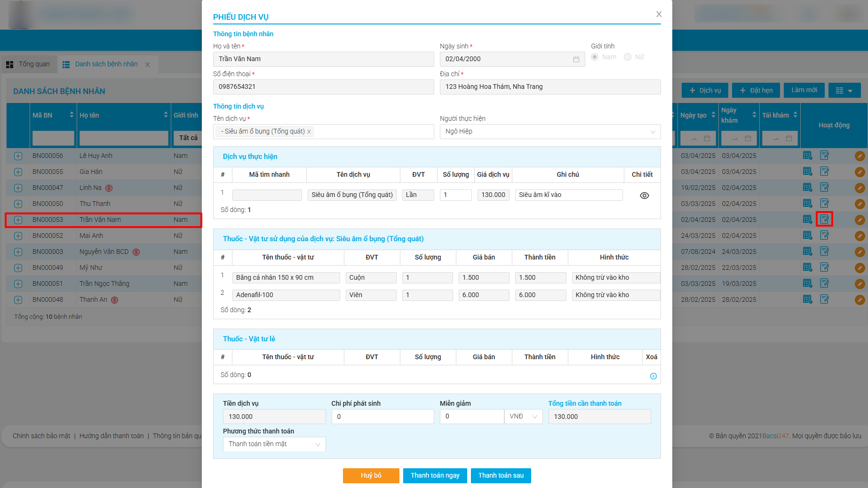This screenshot has height=488, width=868.
Task: Switch to the Tổng quan tab
Action: (x=28, y=64)
